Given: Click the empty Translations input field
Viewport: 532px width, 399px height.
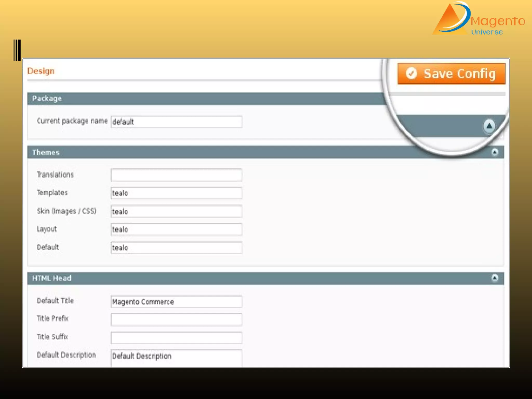Looking at the screenshot, I should point(176,175).
